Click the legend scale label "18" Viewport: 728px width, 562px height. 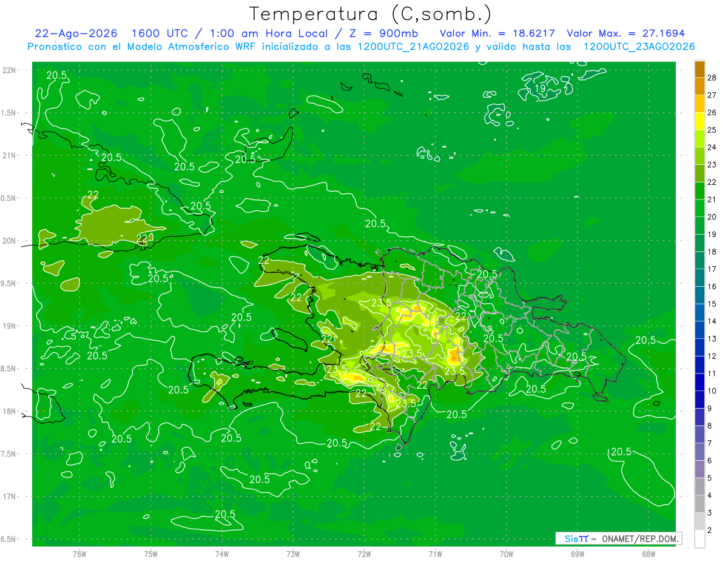tap(712, 252)
